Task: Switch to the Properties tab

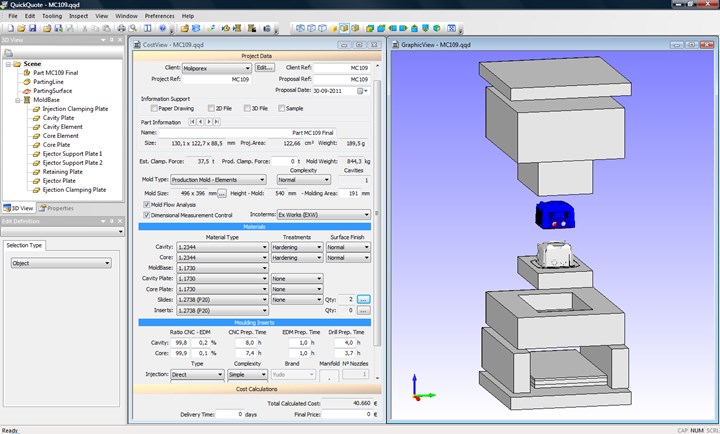Action: [x=56, y=208]
